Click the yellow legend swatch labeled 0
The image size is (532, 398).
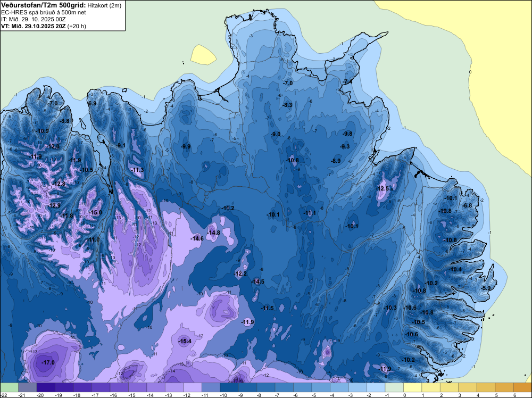pyautogui.click(x=412, y=387)
